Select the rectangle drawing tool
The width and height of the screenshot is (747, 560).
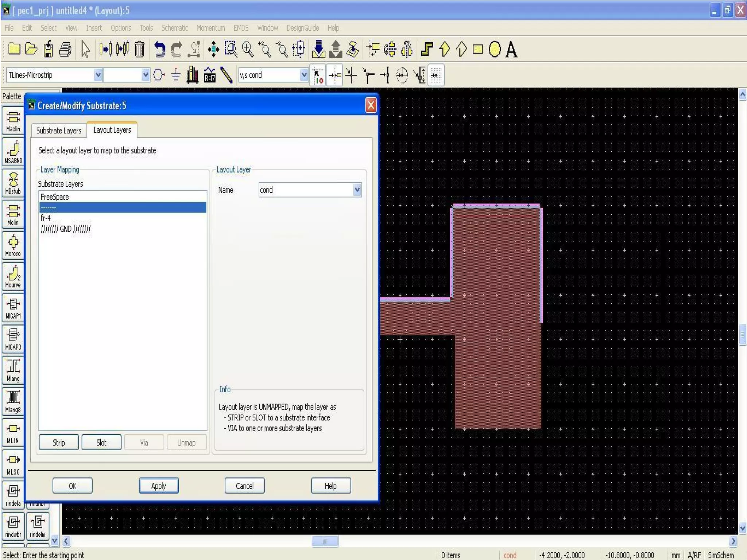477,49
